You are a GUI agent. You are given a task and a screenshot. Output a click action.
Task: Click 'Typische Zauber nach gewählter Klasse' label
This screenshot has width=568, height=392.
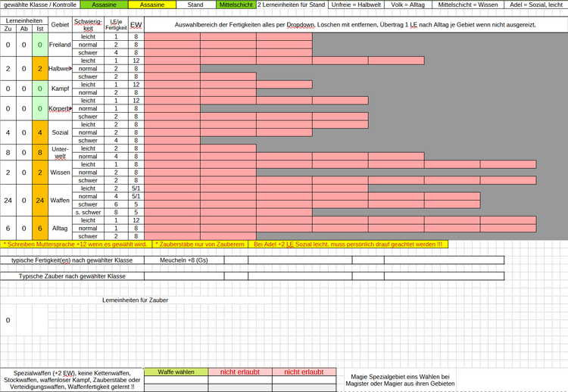pos(72,276)
